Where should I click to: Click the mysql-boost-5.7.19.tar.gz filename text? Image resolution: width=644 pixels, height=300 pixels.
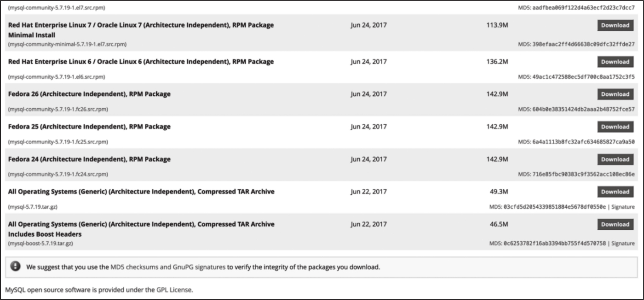41,243
